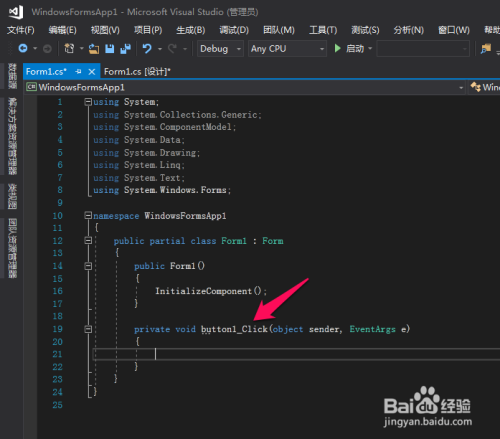The width and height of the screenshot is (500, 439).
Task: Open the 分析(N) menu
Action: coord(409,30)
